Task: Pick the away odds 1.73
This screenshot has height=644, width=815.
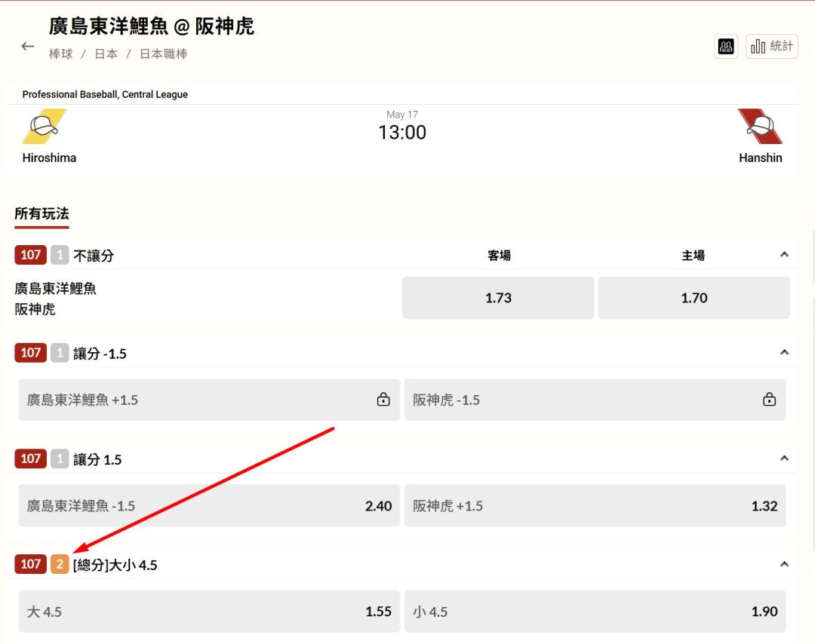Action: 498,298
